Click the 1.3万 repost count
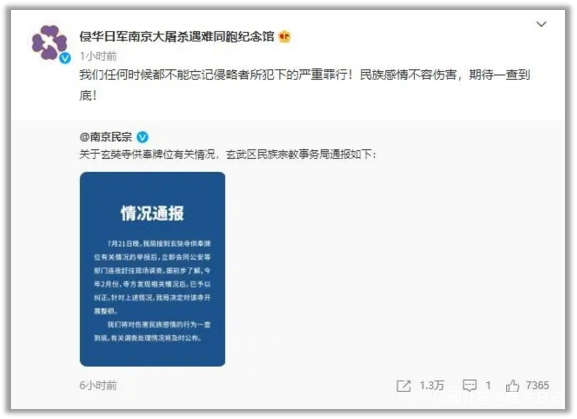This screenshot has height=419, width=577. tap(432, 385)
